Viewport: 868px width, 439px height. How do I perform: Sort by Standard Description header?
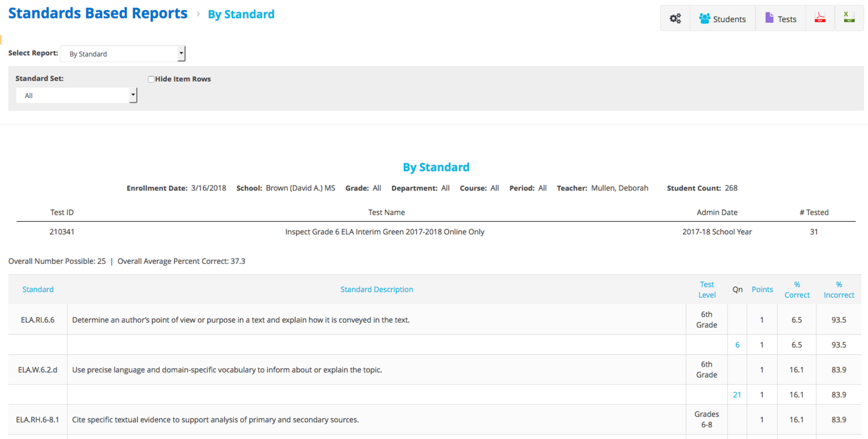click(376, 289)
